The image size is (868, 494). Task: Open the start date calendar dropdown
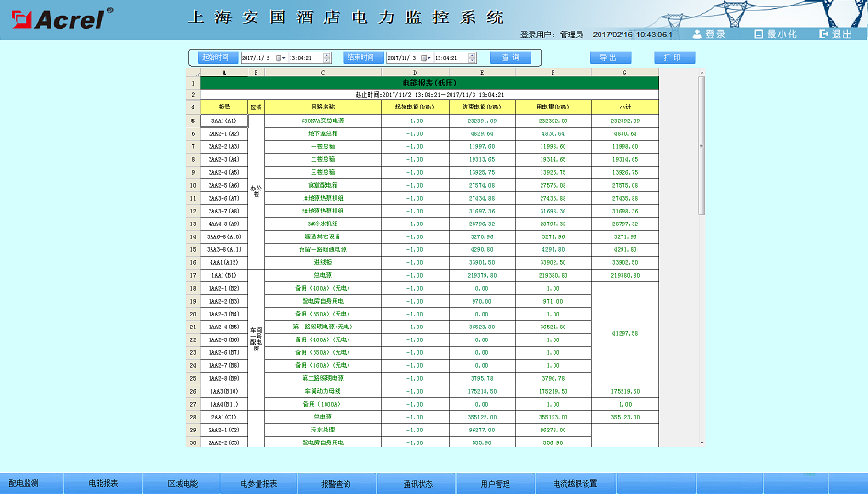[280, 57]
